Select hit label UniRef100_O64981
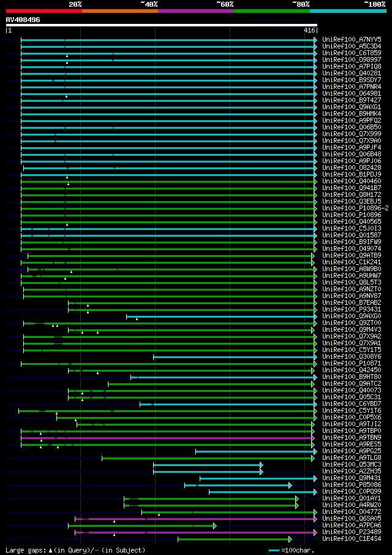Viewport: 392px width, 555px height. point(352,93)
